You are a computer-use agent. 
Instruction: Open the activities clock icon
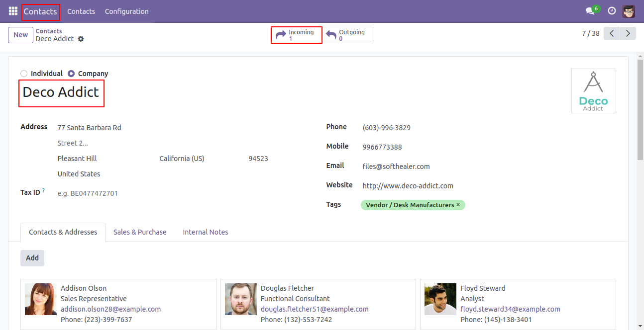(x=612, y=11)
